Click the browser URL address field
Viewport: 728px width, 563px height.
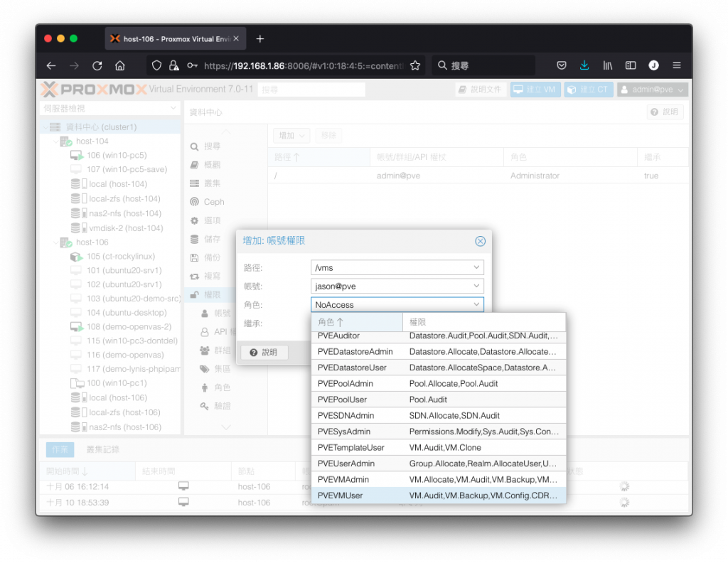[304, 65]
